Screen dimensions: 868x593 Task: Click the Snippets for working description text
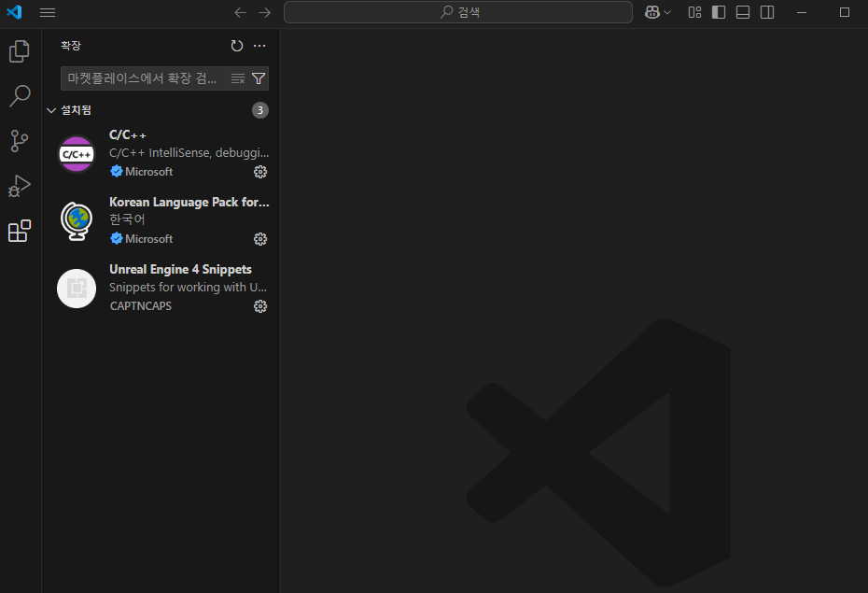(188, 287)
